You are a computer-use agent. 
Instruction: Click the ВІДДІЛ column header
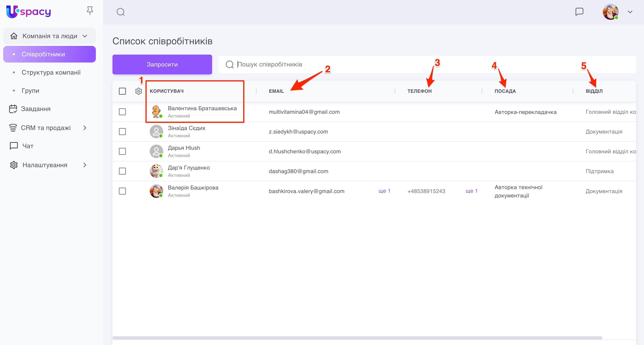(x=594, y=91)
